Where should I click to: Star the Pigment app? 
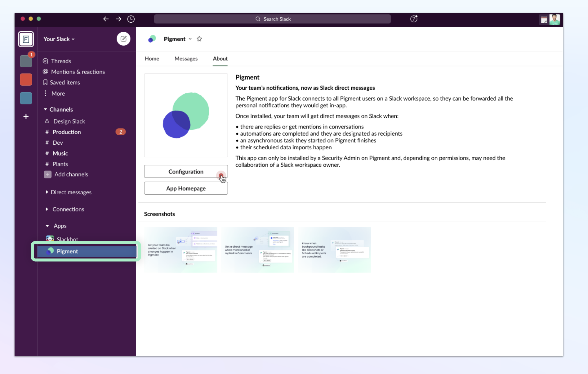[x=199, y=39]
